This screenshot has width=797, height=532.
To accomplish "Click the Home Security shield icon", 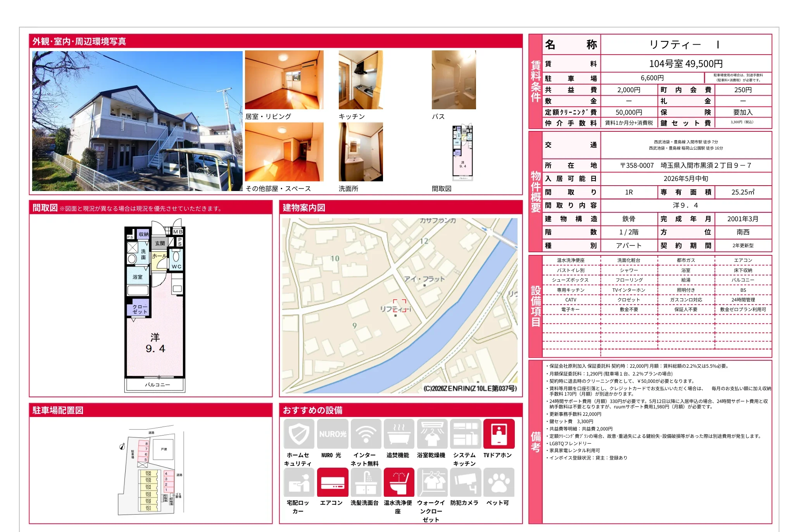I will pos(298,434).
